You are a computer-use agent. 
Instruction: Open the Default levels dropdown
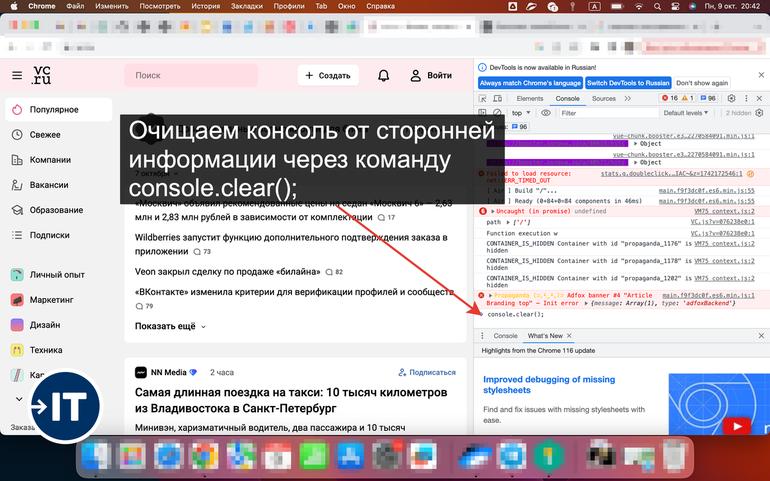coord(686,113)
